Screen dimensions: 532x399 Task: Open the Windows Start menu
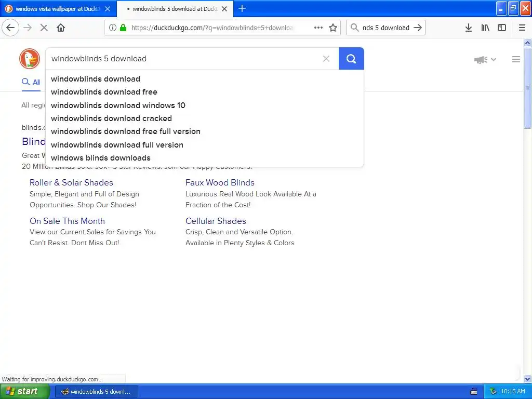click(25, 392)
